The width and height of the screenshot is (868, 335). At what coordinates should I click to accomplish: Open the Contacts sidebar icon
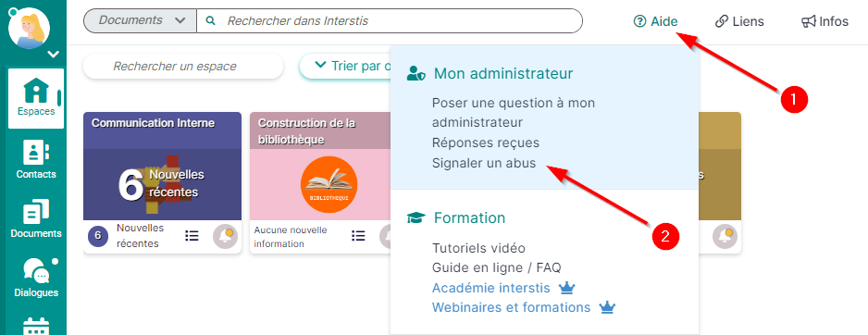(x=36, y=159)
